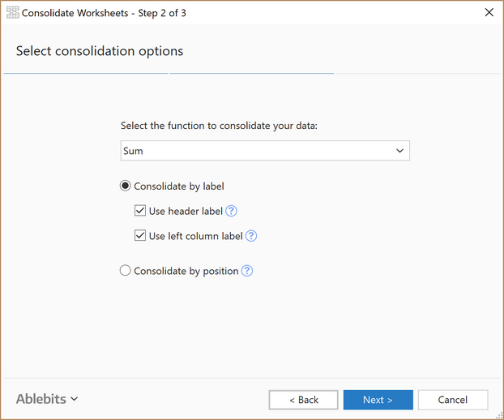Viewport: 504px width, 420px height.
Task: Close the Consolidate Worksheets dialog
Action: pyautogui.click(x=489, y=12)
